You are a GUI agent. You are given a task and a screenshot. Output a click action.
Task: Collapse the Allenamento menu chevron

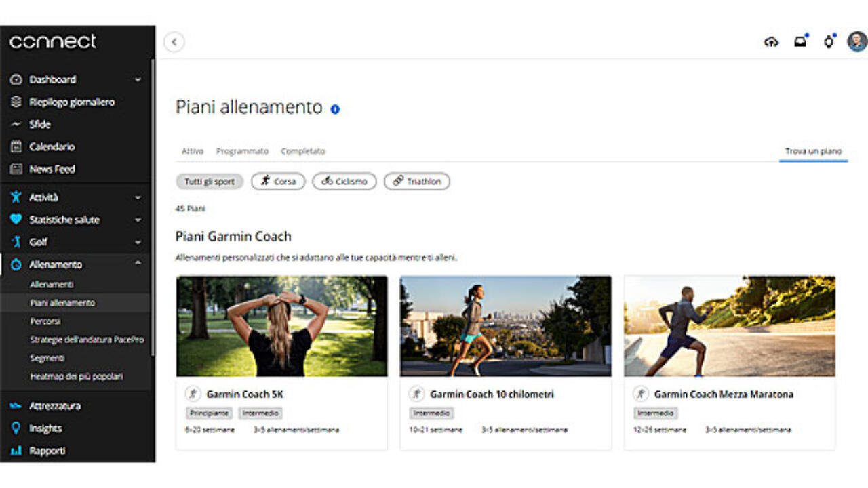point(138,264)
